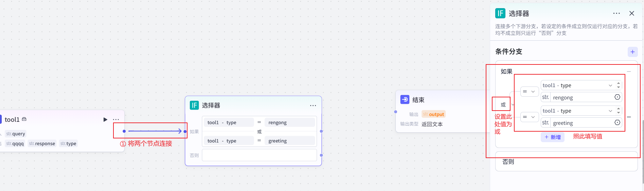The image size is (644, 191).
Task: Click the str query tag on tool1
Action: click(x=16, y=134)
